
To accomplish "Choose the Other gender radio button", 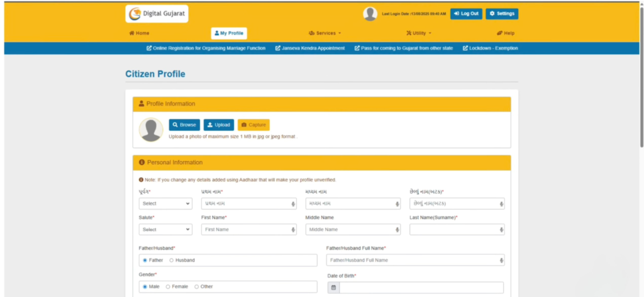I will pyautogui.click(x=196, y=286).
